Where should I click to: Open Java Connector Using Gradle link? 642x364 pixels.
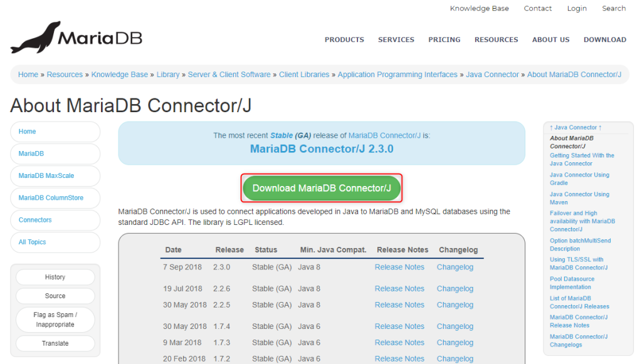[579, 179]
